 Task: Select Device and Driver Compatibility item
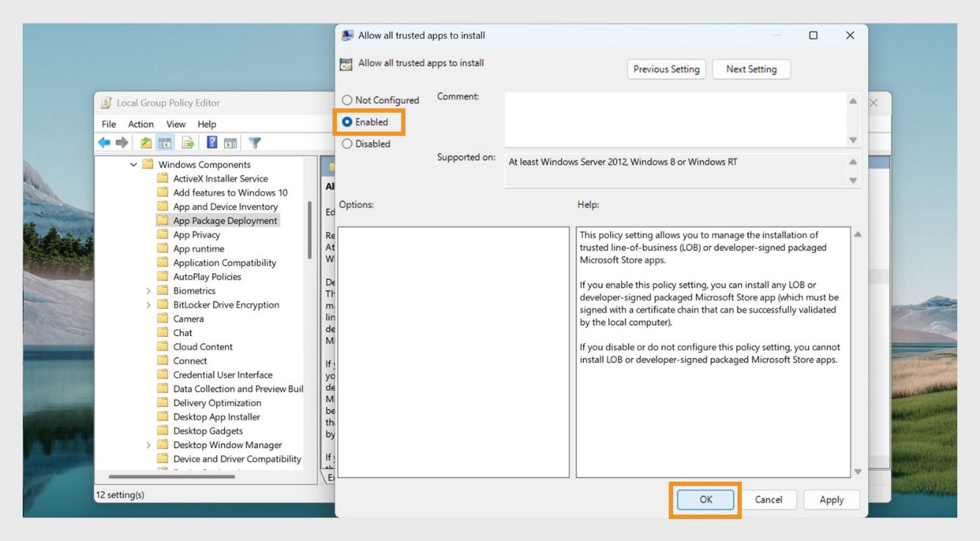pos(237,459)
